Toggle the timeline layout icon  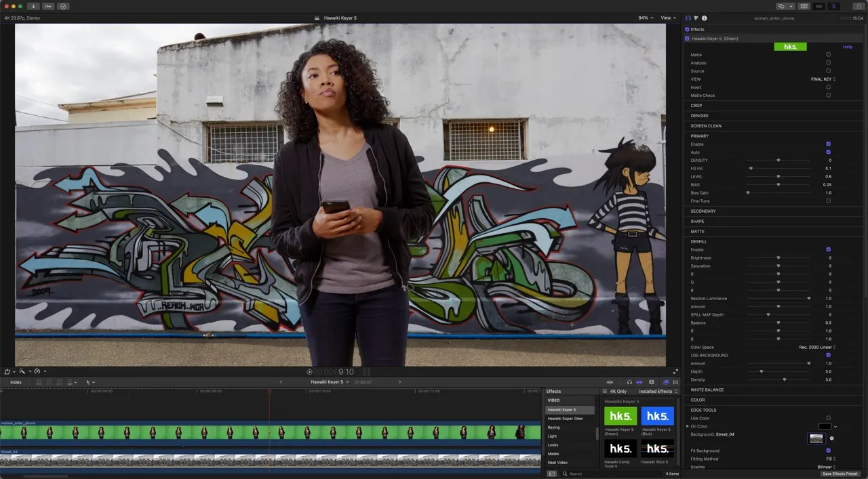pyautogui.click(x=819, y=6)
